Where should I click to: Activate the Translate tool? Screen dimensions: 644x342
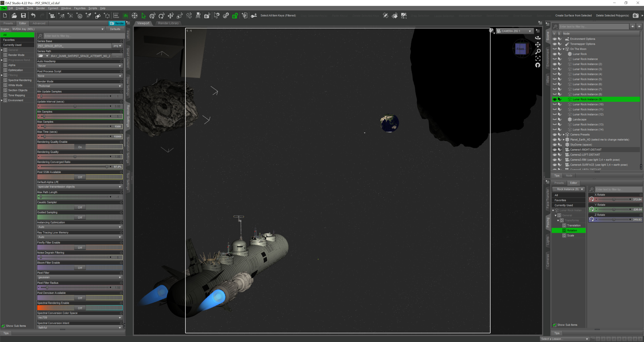[x=171, y=15]
